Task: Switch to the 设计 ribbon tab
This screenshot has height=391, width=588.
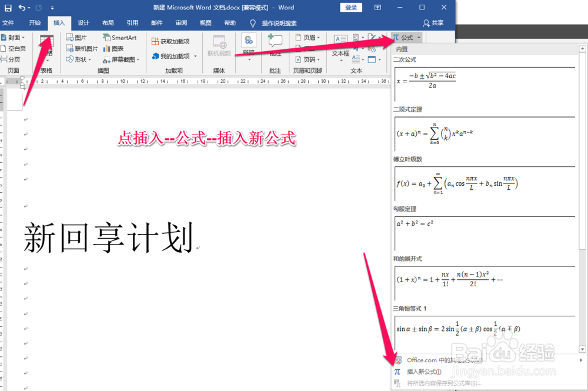Action: (x=83, y=23)
